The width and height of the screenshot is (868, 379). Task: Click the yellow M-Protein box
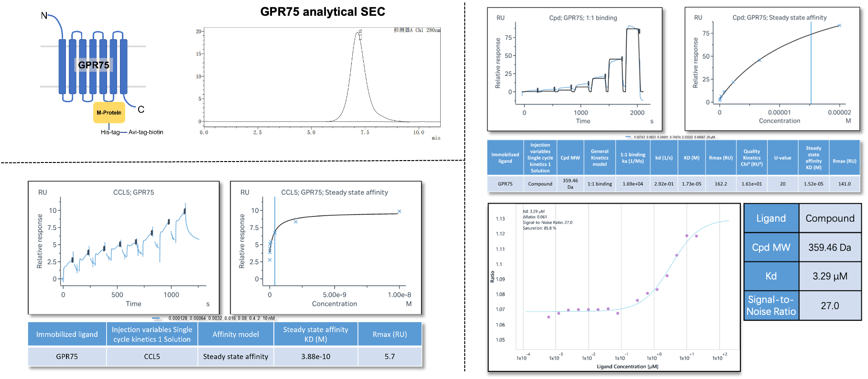coord(109,113)
